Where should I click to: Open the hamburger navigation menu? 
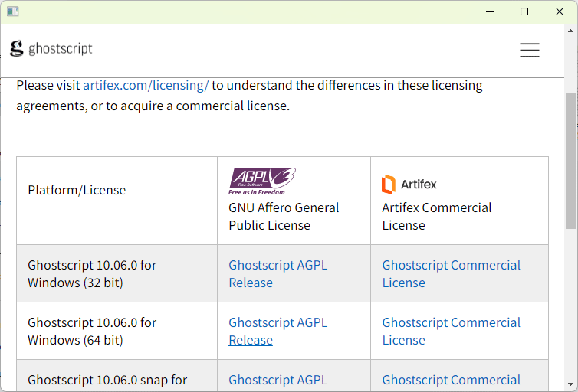click(x=530, y=50)
